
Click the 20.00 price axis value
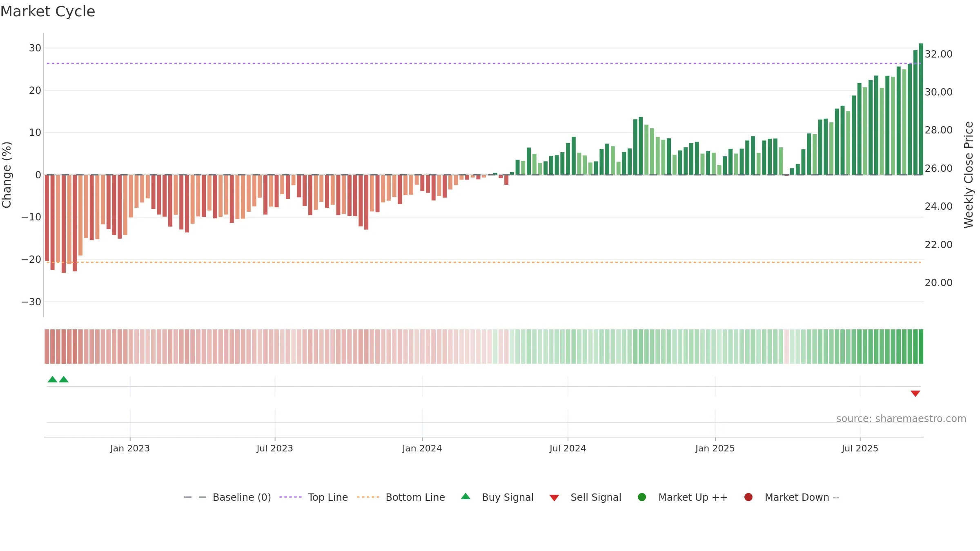point(938,282)
